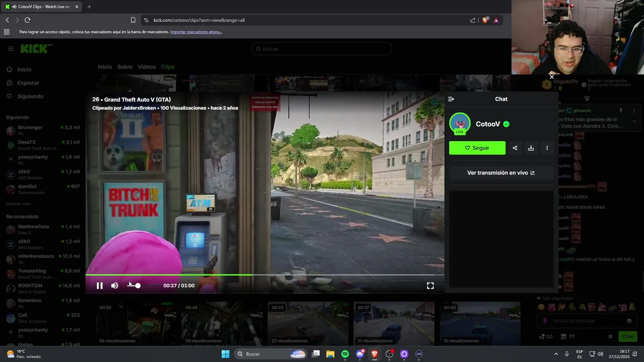Switch to the Videos channel tab

click(x=147, y=67)
